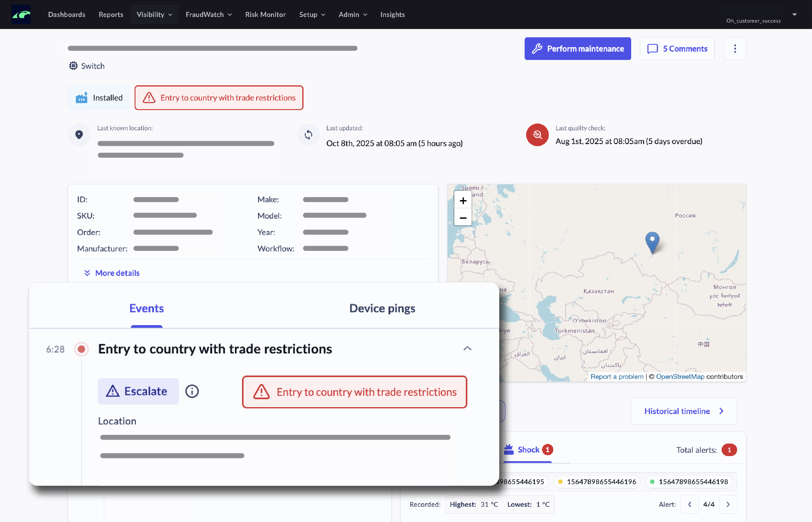Viewport: 812px width, 522px height.
Task: Click the Shock alert icon
Action: pos(509,449)
